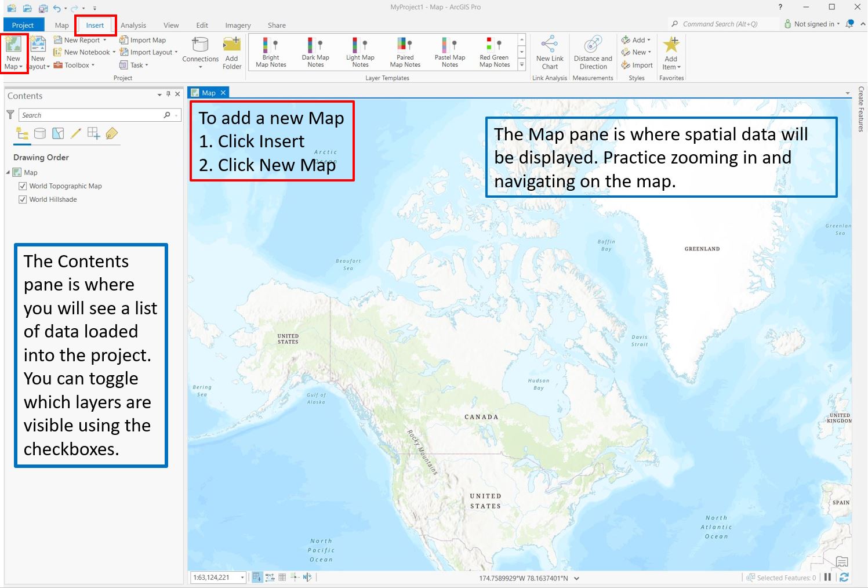Collapse the Map group in Contents
868x588 pixels.
[x=8, y=173]
